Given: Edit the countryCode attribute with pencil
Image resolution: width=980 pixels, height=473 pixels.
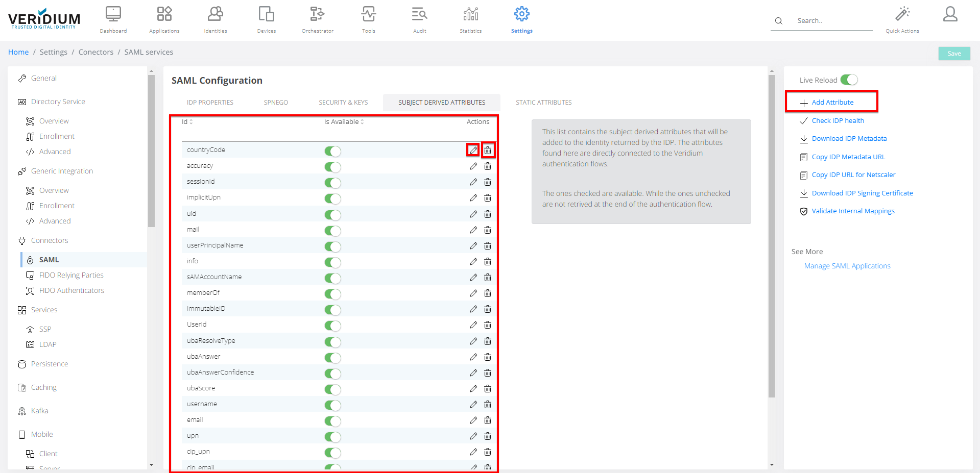Looking at the screenshot, I should pyautogui.click(x=473, y=150).
